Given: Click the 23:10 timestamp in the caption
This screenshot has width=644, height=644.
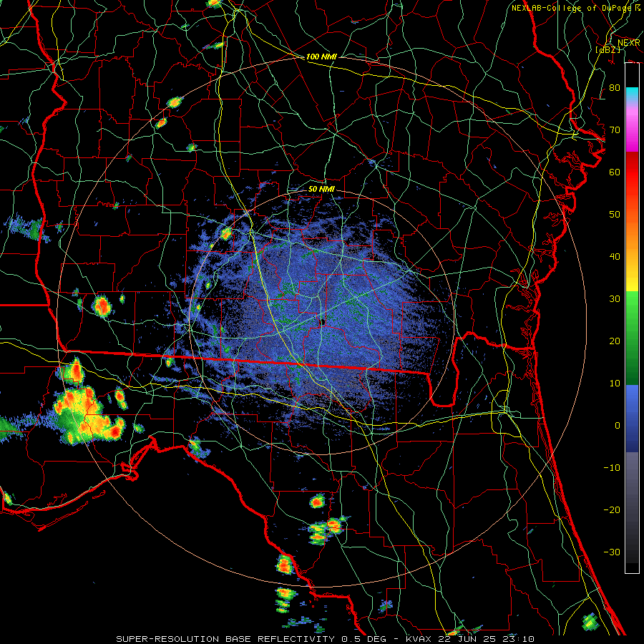Looking at the screenshot, I should click(x=519, y=639).
